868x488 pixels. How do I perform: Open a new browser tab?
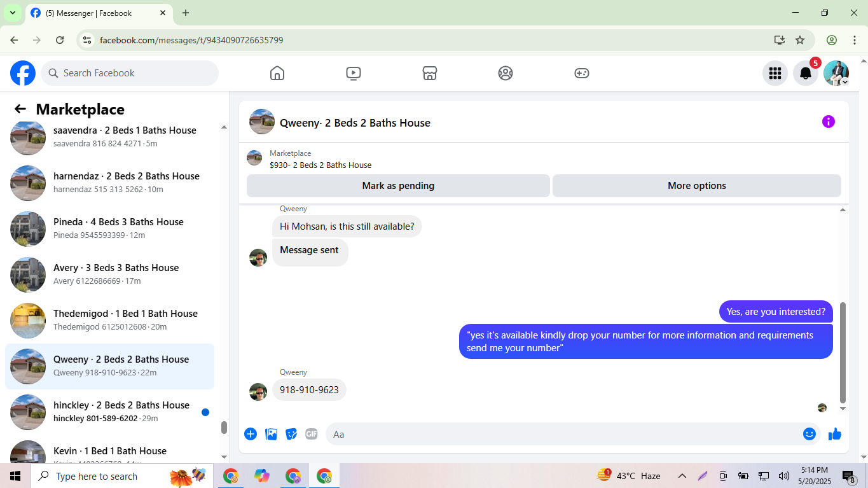[186, 13]
